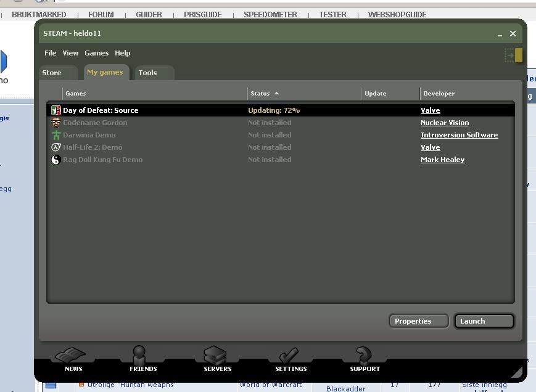Click the mini-mode switch icon at top right

tap(513, 55)
